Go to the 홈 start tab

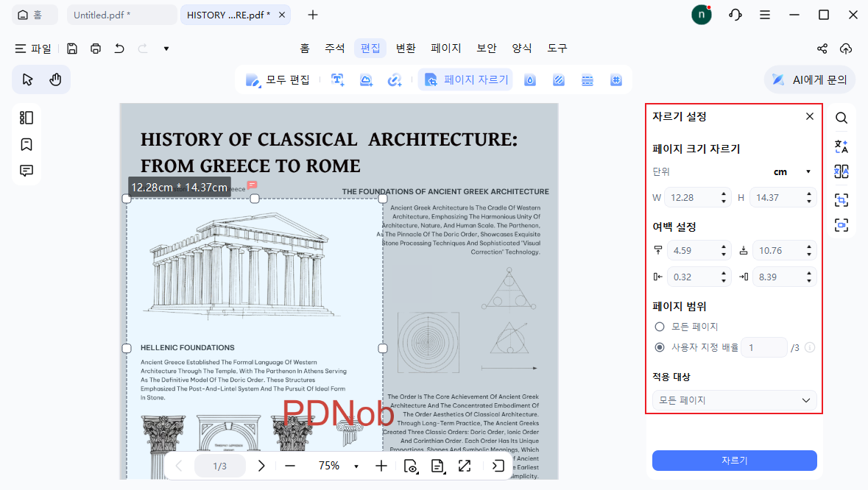(x=35, y=15)
